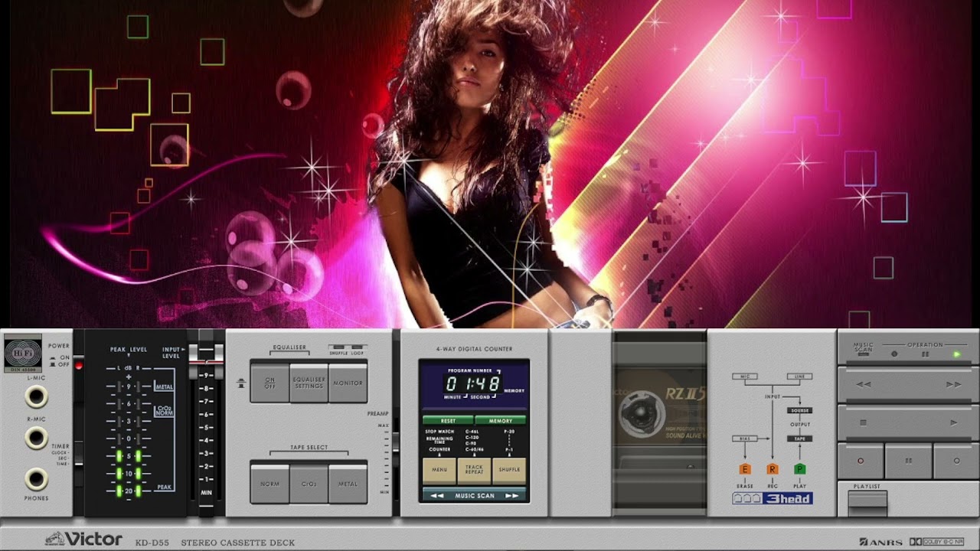Click the L-MIC jack socket
Image resolution: width=980 pixels, height=551 pixels.
[36, 396]
